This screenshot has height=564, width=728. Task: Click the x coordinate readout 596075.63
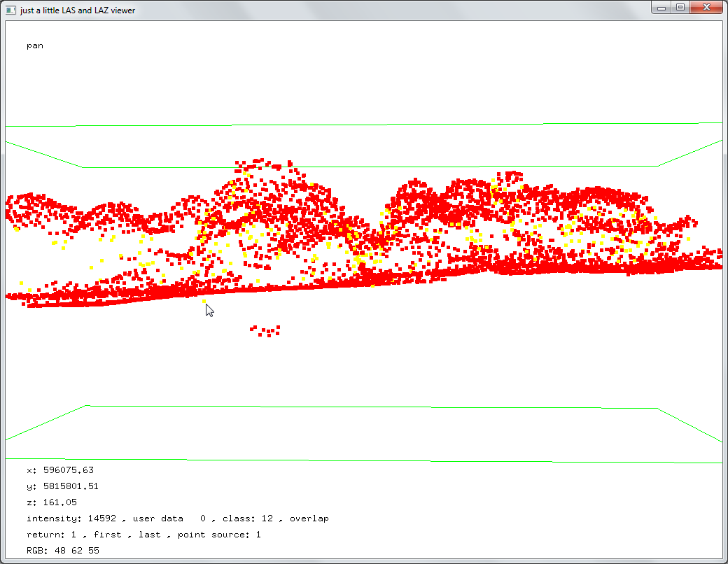(x=67, y=470)
